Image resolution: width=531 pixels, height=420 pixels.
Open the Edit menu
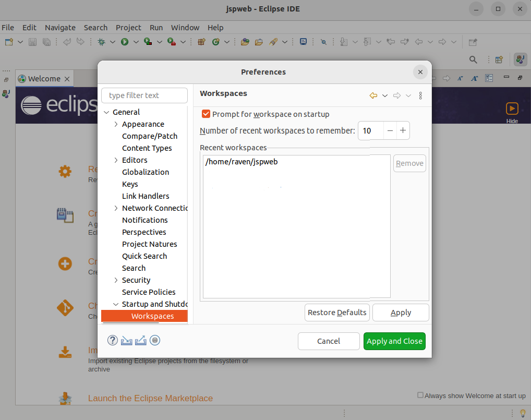[x=29, y=28]
